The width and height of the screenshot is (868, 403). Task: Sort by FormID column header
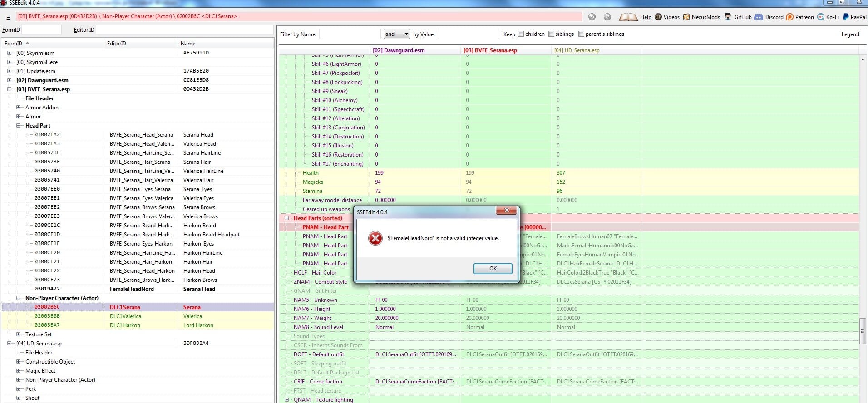point(53,44)
